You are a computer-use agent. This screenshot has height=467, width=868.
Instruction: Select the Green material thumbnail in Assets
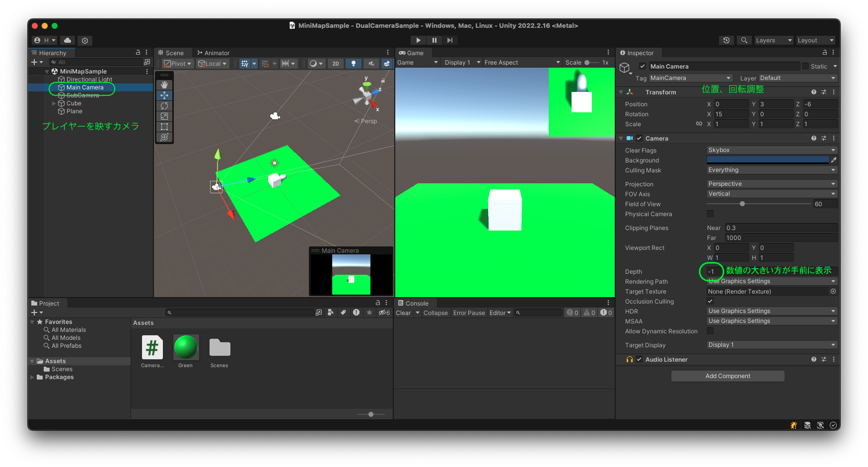click(186, 348)
